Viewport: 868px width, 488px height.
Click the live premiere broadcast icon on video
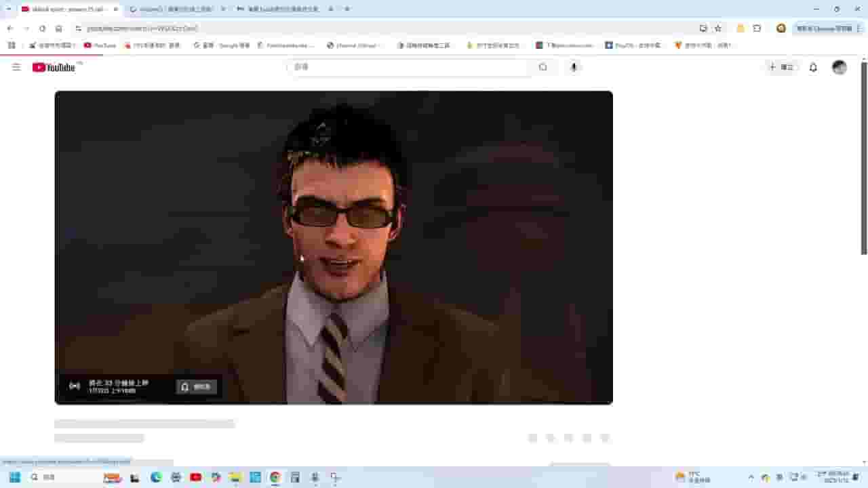[75, 386]
